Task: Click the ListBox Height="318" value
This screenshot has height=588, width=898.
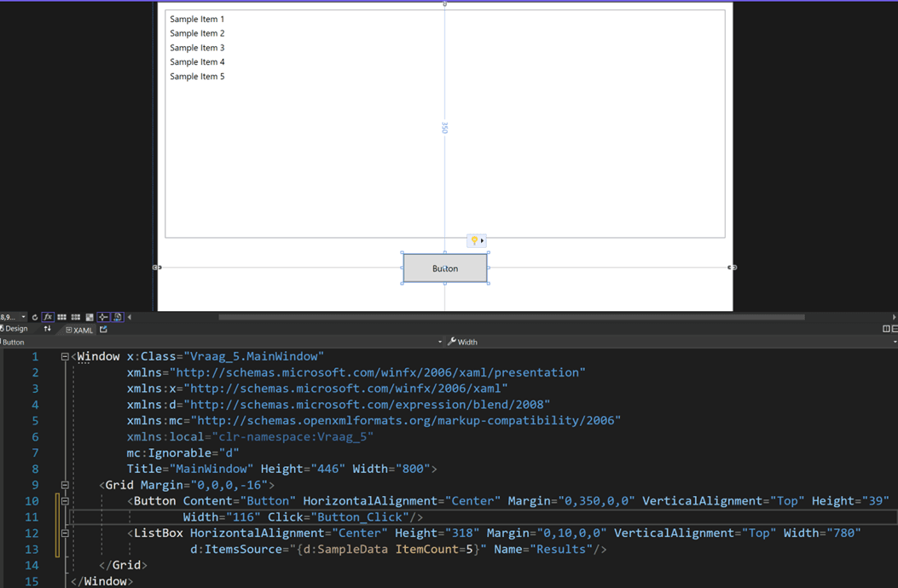Action: click(x=462, y=533)
